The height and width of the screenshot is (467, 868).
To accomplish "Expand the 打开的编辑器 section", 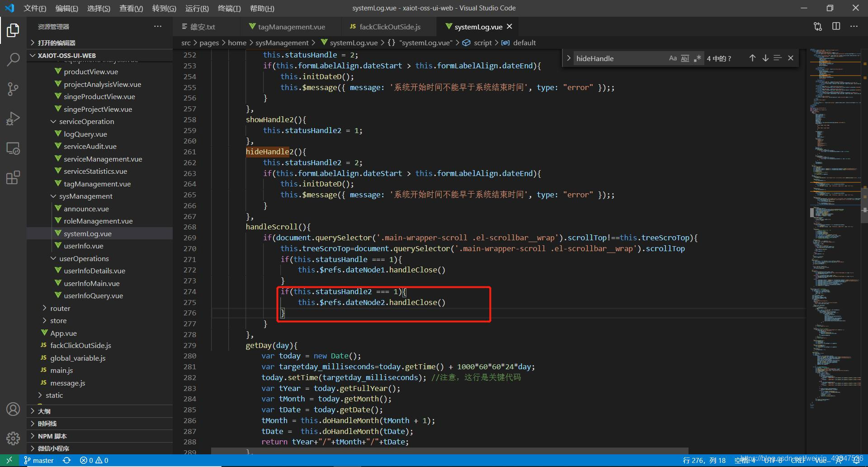I will (99, 43).
